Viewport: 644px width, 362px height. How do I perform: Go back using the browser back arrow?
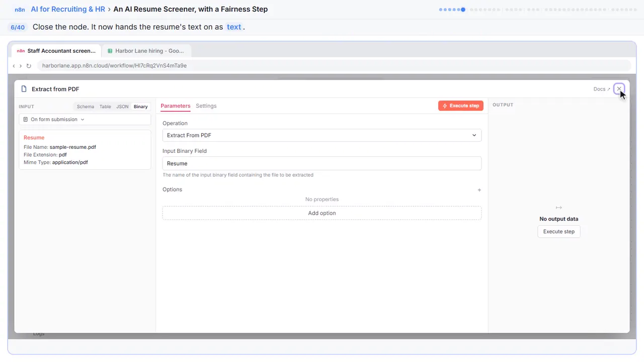[x=14, y=66]
